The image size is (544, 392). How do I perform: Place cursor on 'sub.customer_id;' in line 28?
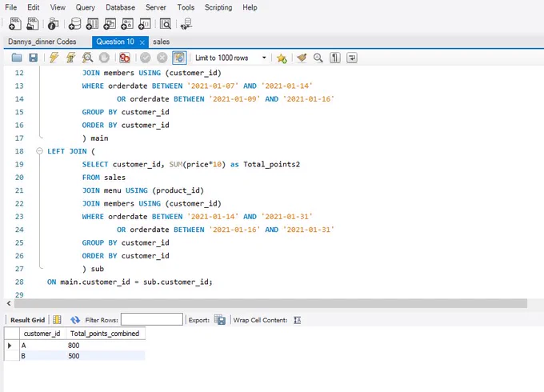178,282
